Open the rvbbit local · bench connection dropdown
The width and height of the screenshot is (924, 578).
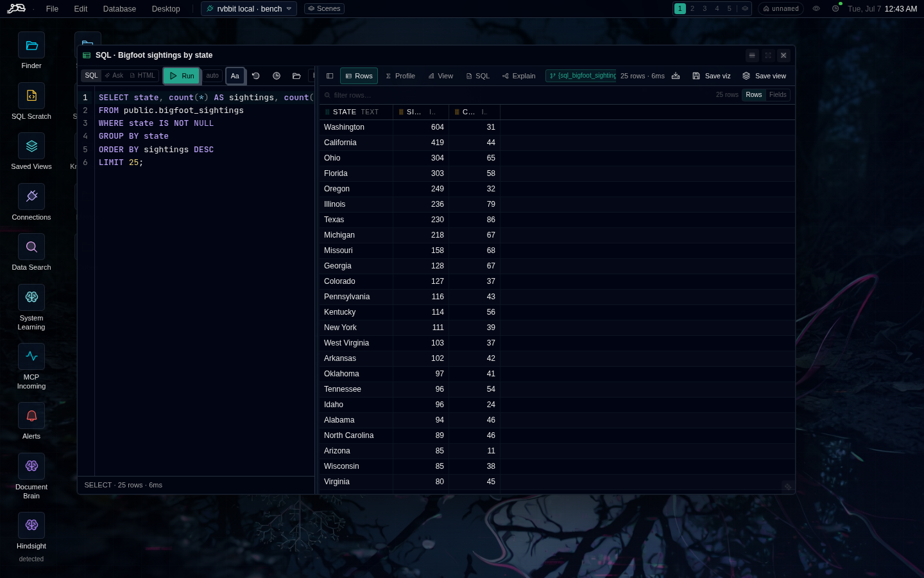click(249, 8)
